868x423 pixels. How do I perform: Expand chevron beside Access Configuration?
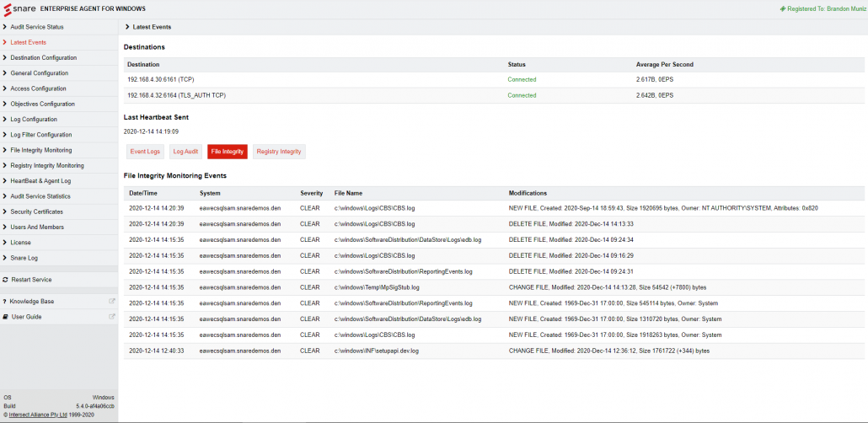[5, 88]
